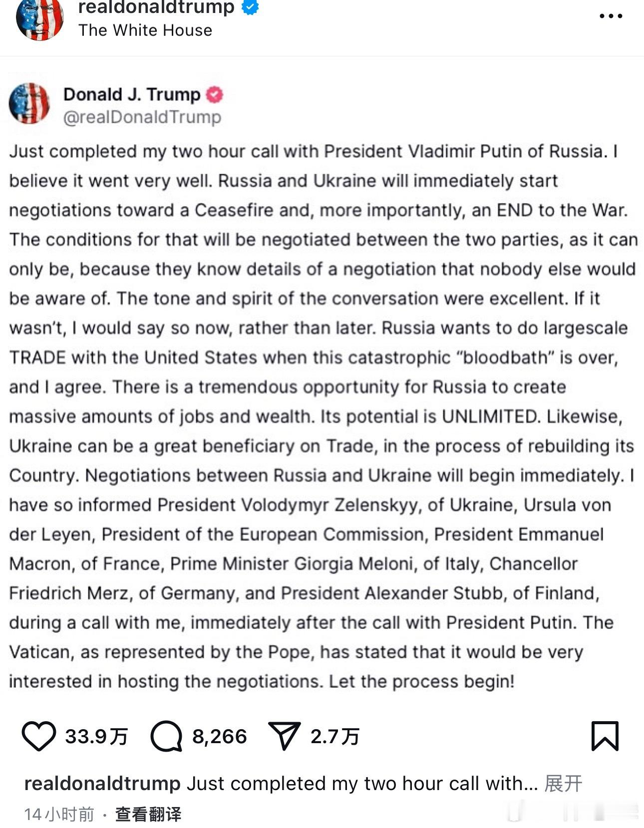Tap @realDonaldTrump handle in embedded post

coord(142,117)
